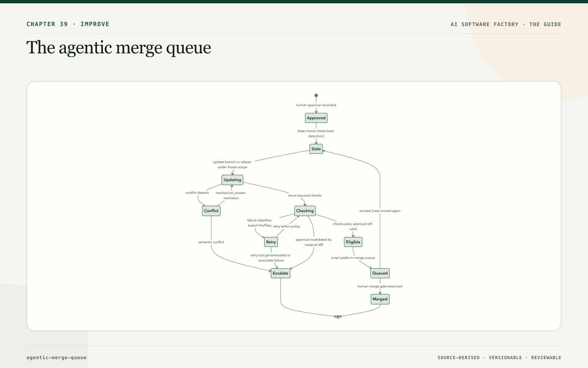The image size is (588, 368).
Task: Click the Updating state box
Action: tap(232, 180)
